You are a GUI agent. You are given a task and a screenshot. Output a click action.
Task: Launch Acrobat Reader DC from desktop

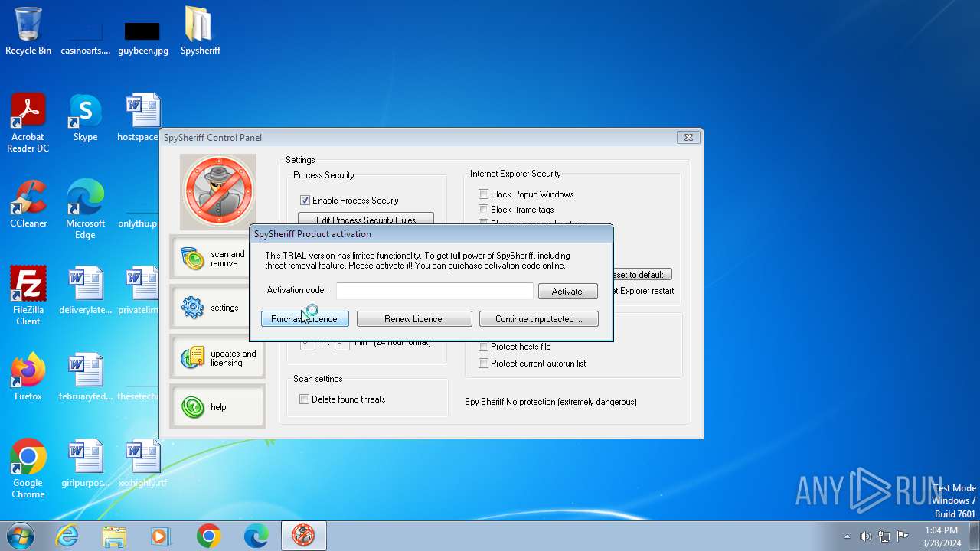tap(28, 122)
